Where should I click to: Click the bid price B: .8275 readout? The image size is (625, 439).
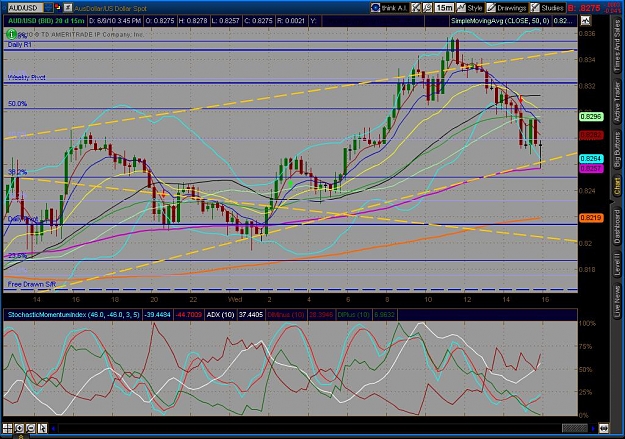[x=584, y=8]
